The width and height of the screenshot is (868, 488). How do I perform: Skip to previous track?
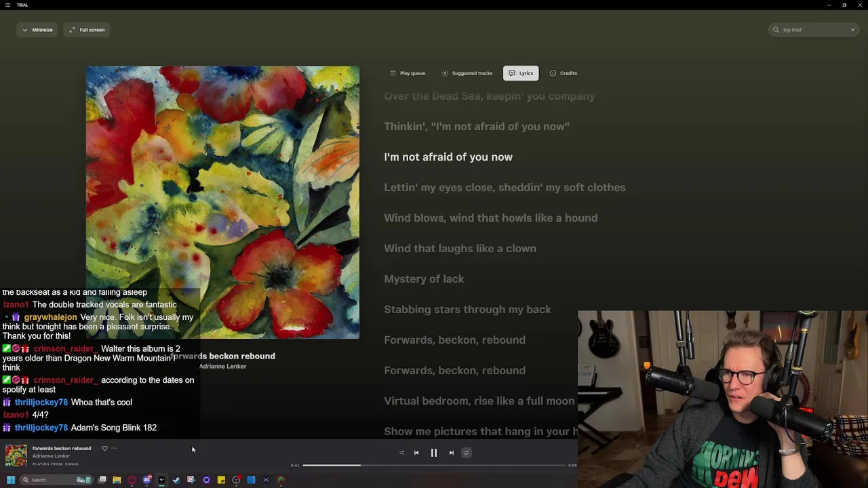click(x=416, y=453)
